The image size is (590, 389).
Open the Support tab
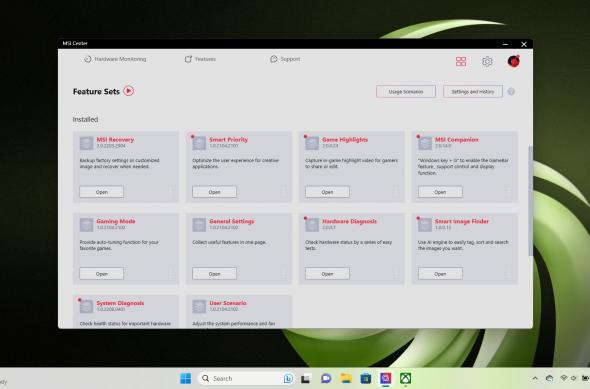[x=285, y=59]
